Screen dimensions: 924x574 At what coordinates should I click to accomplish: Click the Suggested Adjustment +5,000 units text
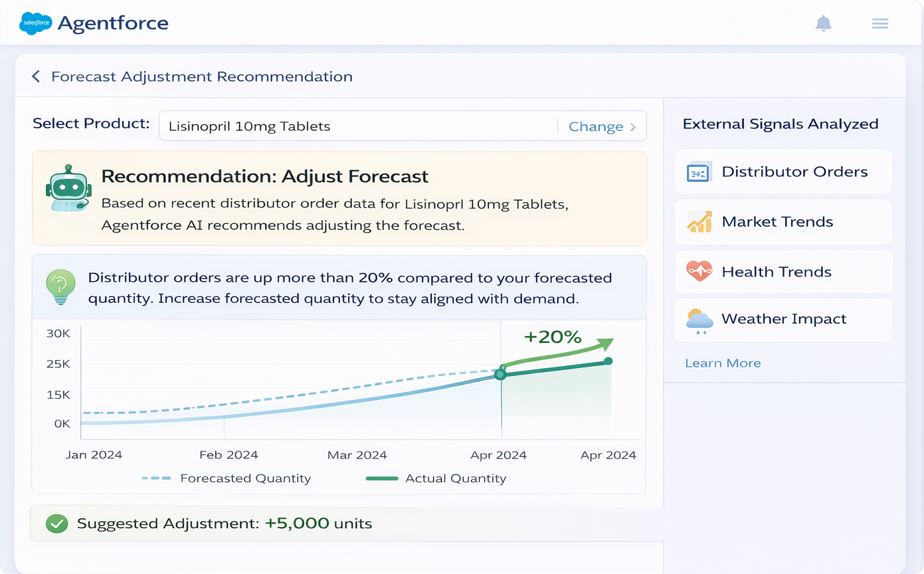[x=225, y=524]
